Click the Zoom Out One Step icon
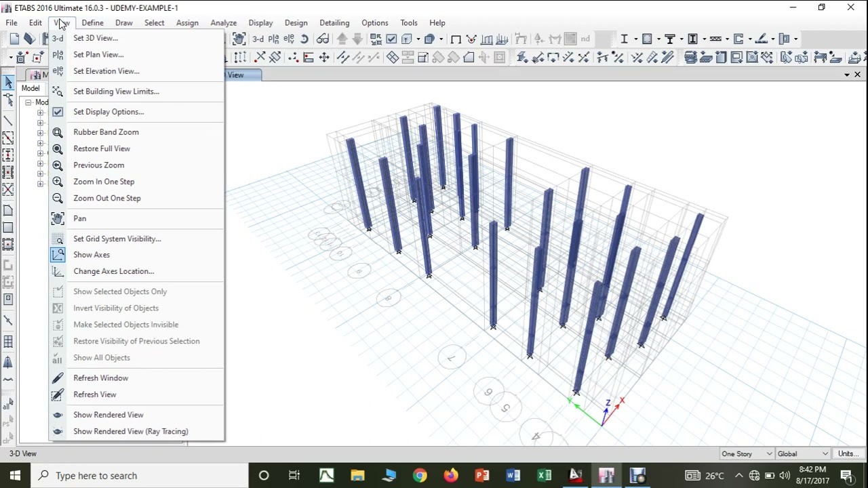 [x=58, y=198]
